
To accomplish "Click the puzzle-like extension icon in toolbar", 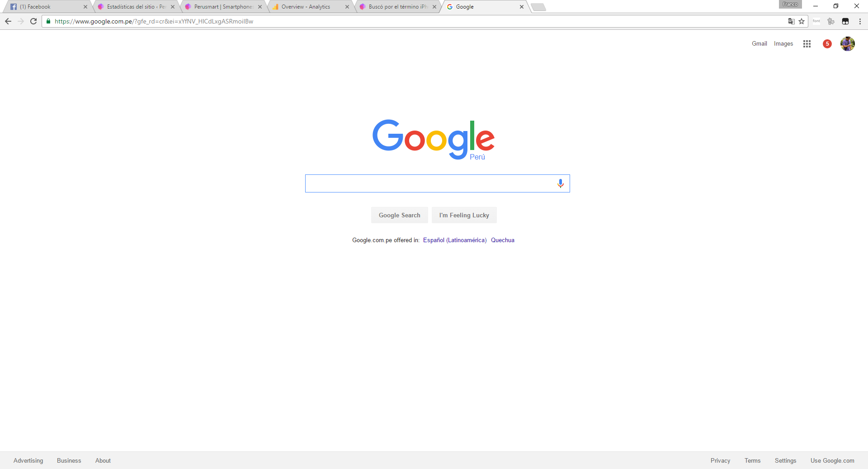I will coord(831,21).
